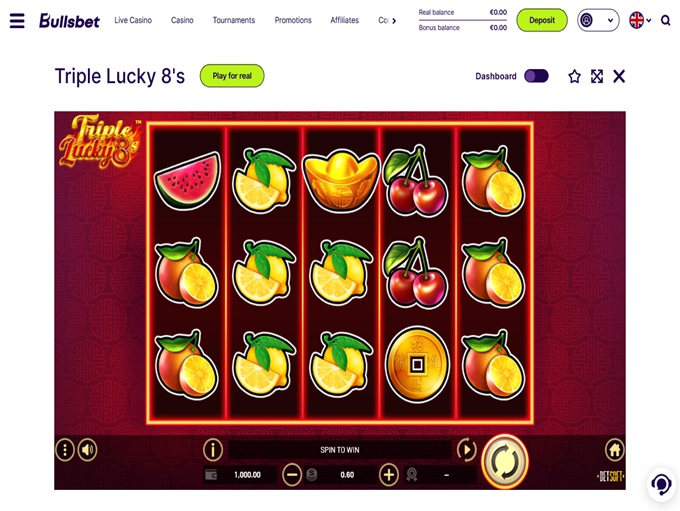680x511 pixels.
Task: Click the Deposit button
Action: tap(542, 20)
